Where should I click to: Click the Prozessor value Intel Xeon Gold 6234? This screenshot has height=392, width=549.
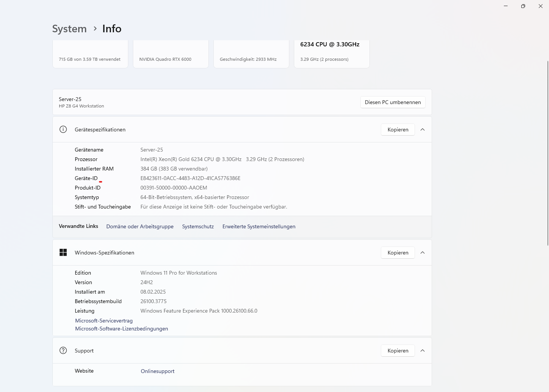click(222, 159)
